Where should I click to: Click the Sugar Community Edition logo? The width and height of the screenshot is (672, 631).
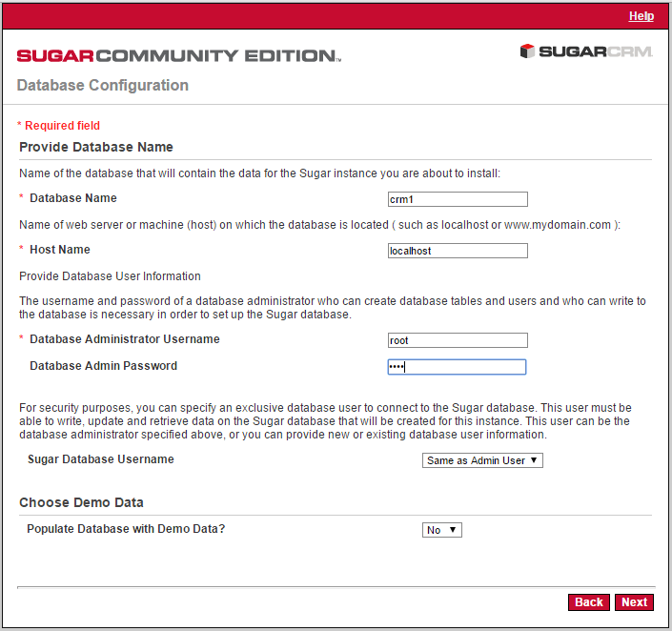point(179,55)
